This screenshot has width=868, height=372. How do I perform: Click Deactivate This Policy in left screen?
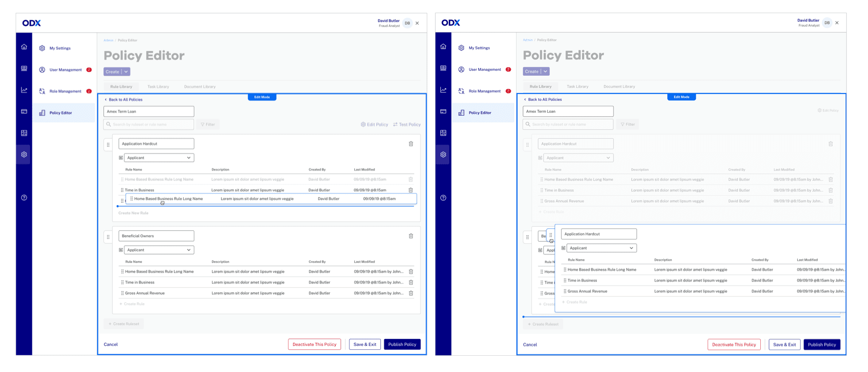314,344
